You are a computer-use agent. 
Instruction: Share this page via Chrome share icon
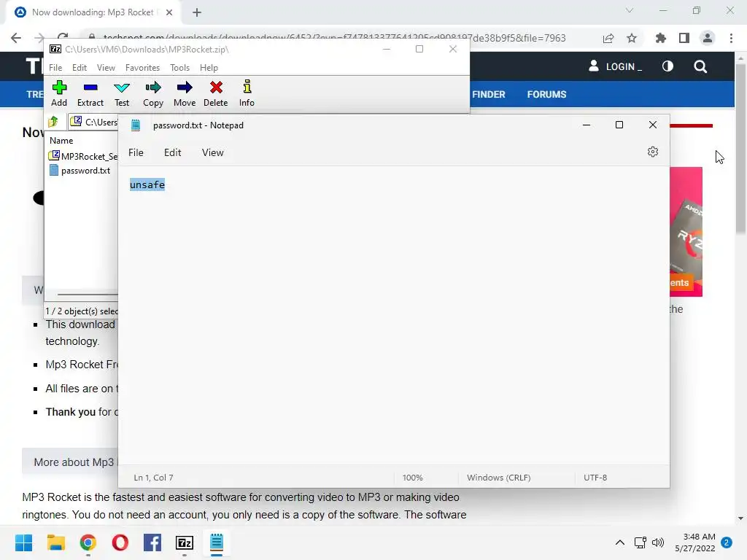click(608, 38)
